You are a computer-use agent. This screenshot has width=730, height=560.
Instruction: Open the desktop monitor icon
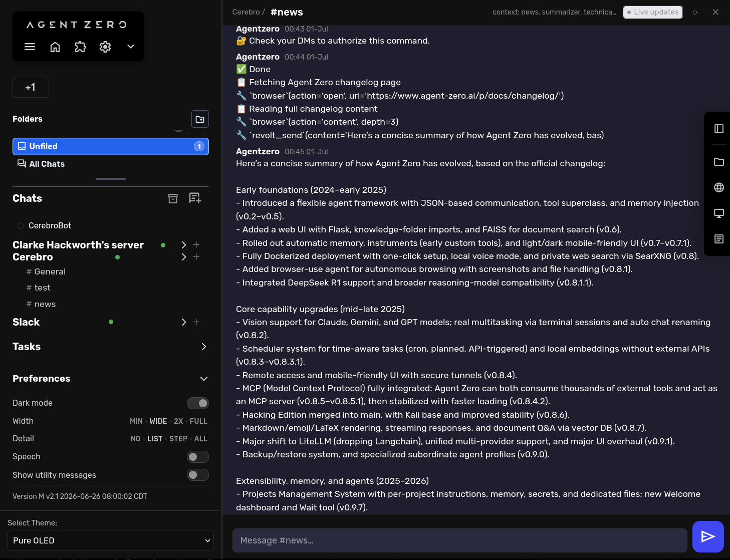[x=719, y=213]
